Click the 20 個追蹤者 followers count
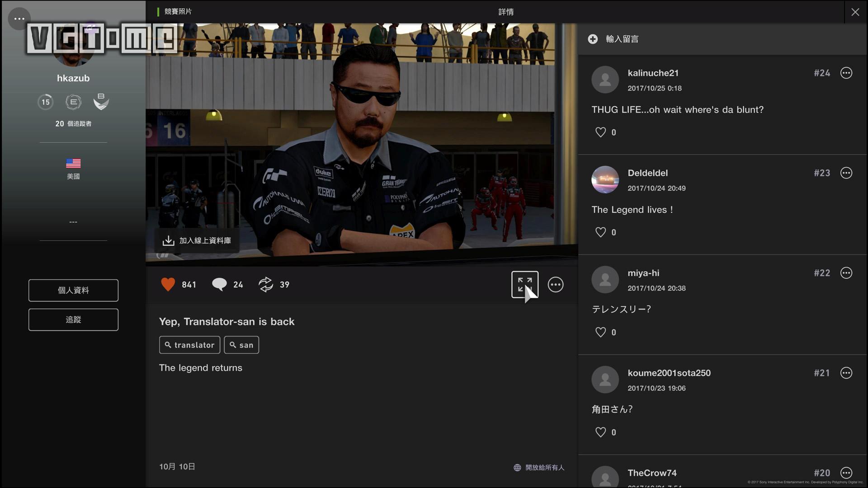Viewport: 868px width, 488px height. (73, 124)
